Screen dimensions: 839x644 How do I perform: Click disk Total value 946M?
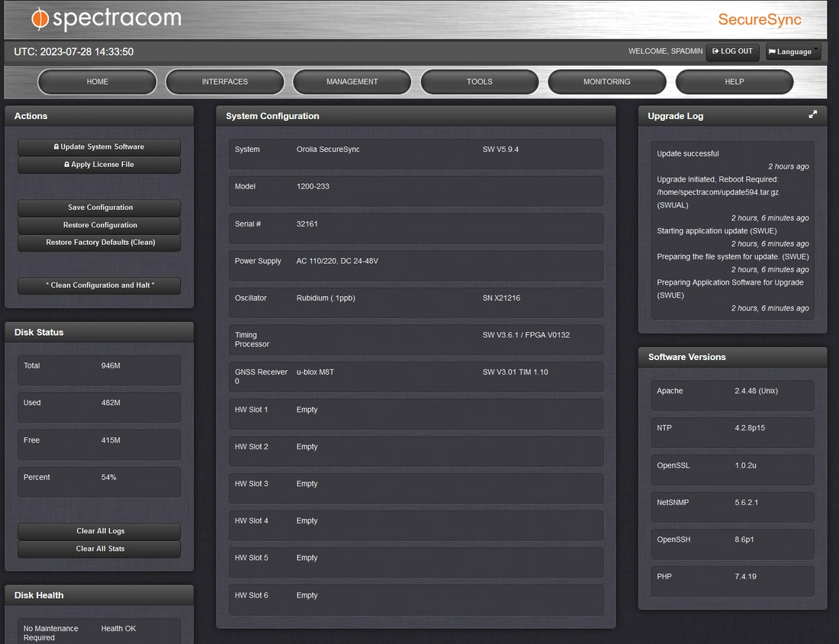click(x=111, y=365)
